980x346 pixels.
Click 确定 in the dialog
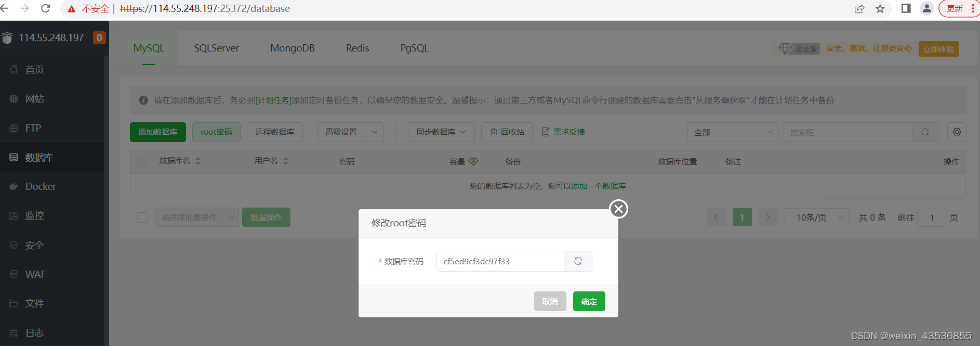point(589,301)
